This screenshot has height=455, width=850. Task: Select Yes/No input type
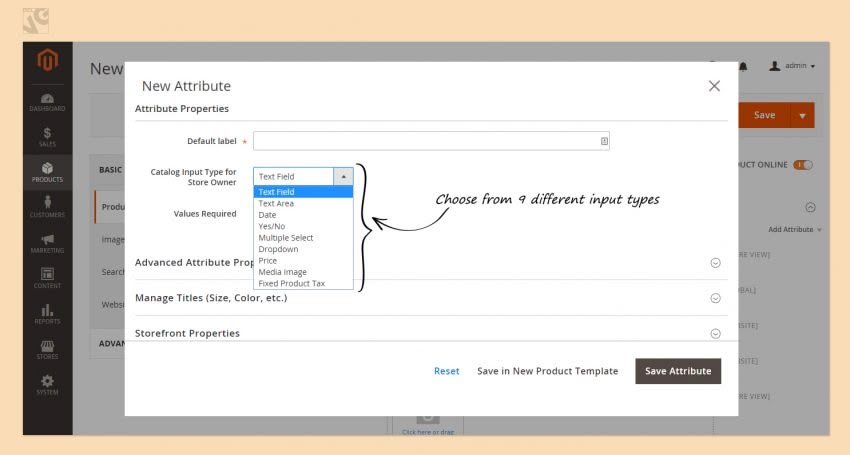(303, 226)
